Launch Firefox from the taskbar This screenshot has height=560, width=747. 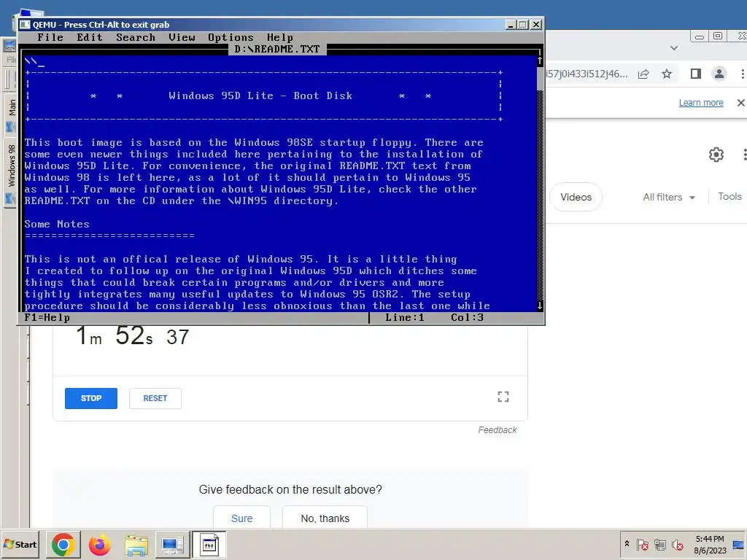pyautogui.click(x=99, y=545)
